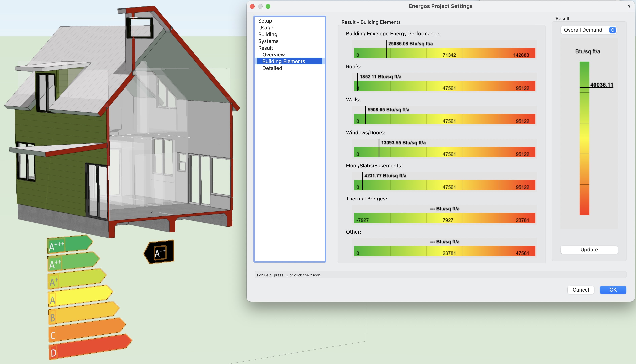Click the Walls energy gauge bar
Viewport: 636px width, 364px height.
pos(444,119)
